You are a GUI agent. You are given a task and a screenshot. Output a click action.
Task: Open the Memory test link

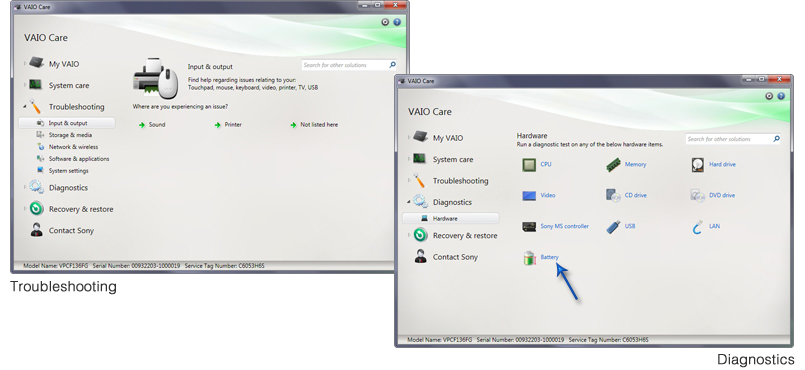pyautogui.click(x=635, y=164)
